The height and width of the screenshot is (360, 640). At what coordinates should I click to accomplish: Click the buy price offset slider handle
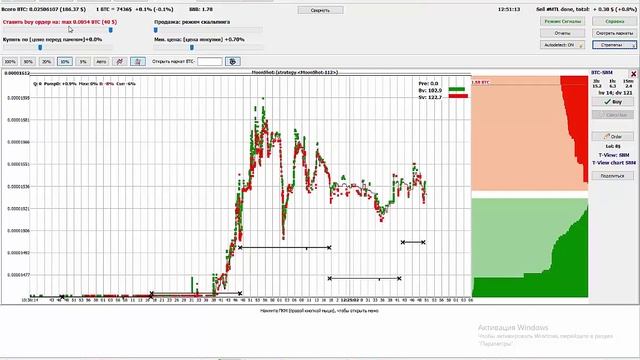click(x=40, y=48)
